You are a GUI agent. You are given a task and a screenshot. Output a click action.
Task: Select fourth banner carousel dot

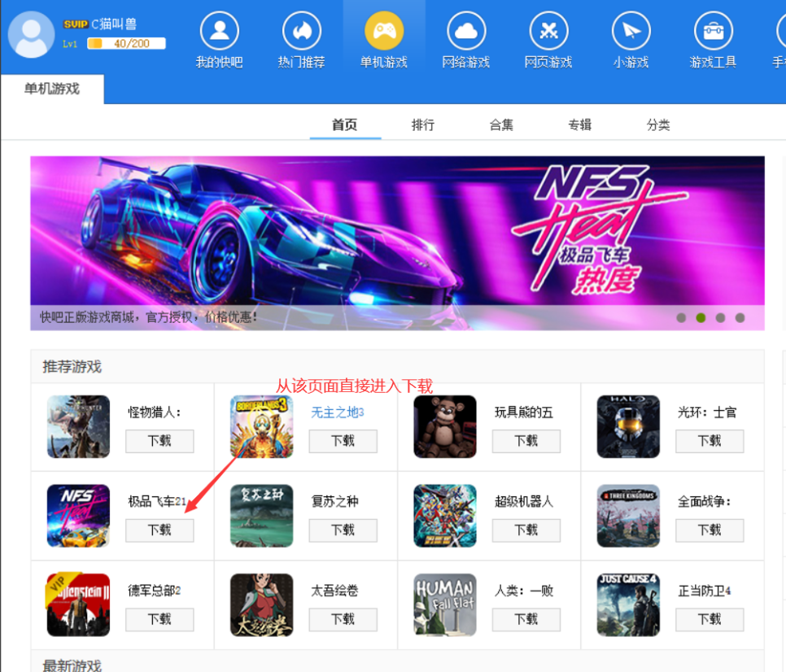740,318
